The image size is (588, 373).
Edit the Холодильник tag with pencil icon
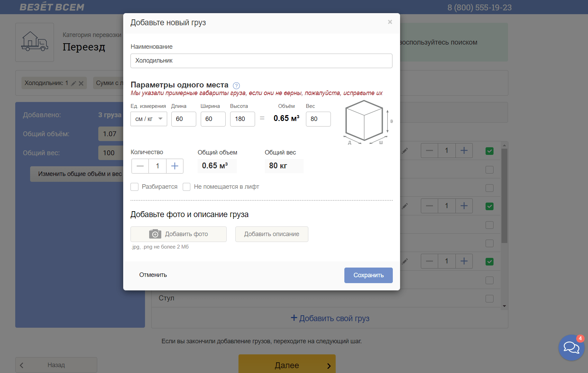73,83
